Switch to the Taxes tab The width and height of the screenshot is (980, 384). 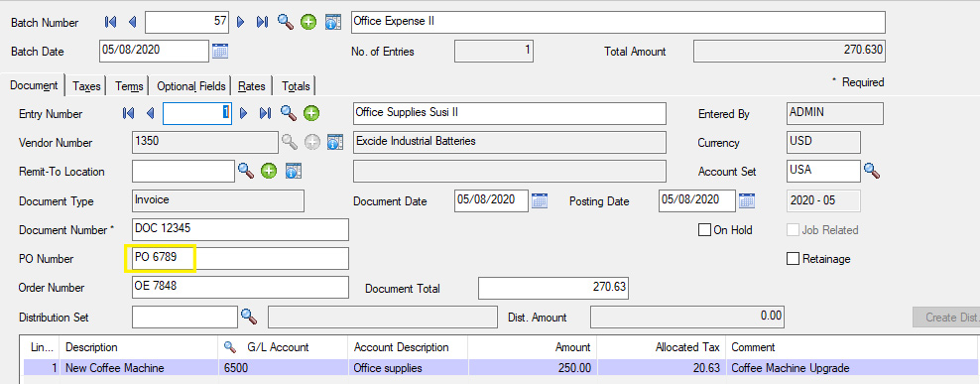(x=86, y=86)
